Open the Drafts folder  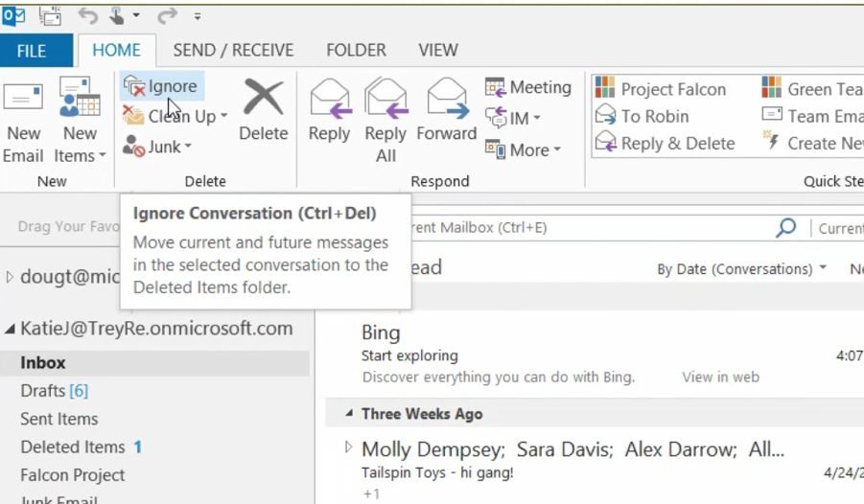pos(54,391)
